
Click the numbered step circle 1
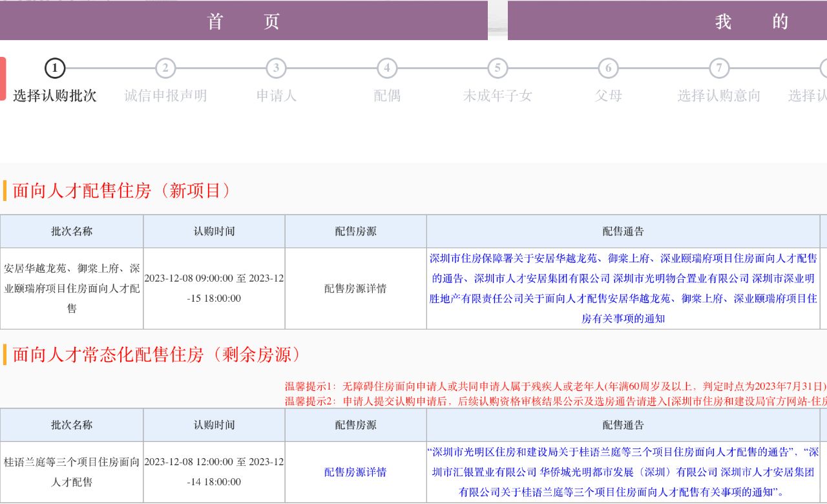tap(55, 68)
